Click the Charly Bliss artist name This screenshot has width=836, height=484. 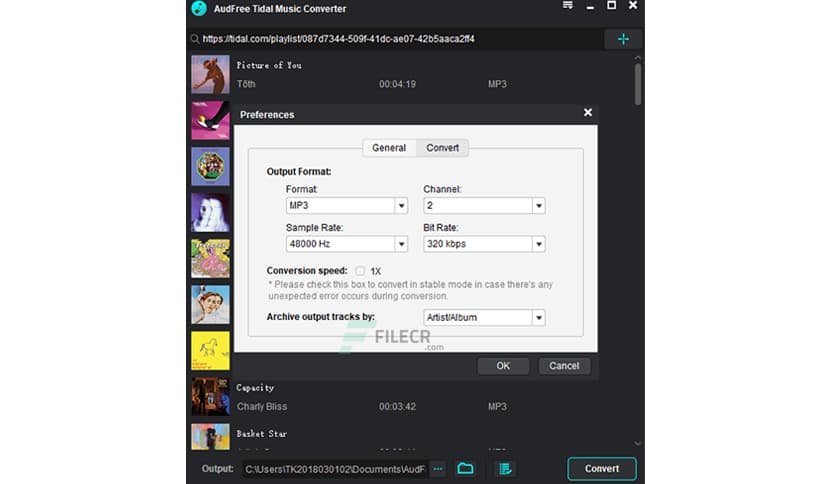[262, 406]
